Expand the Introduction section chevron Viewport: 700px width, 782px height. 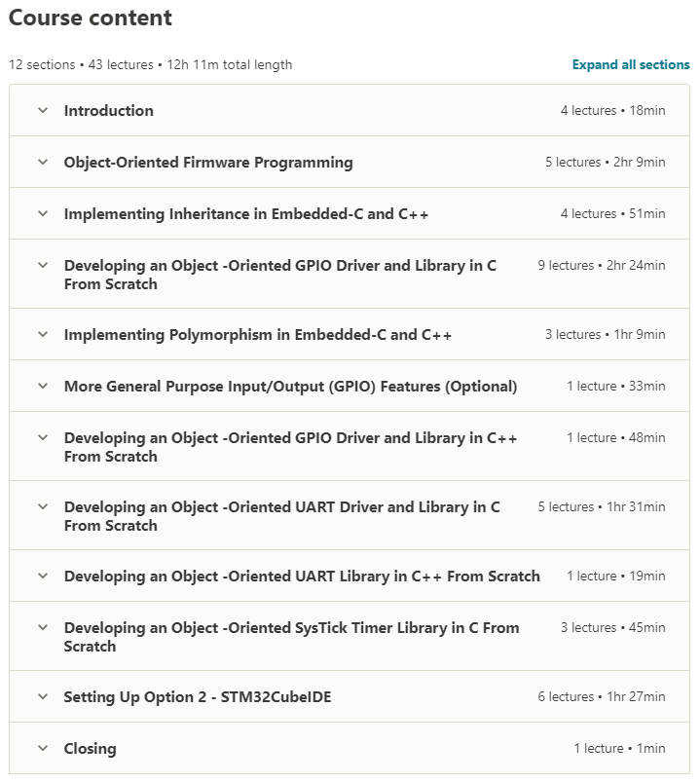pyautogui.click(x=43, y=110)
